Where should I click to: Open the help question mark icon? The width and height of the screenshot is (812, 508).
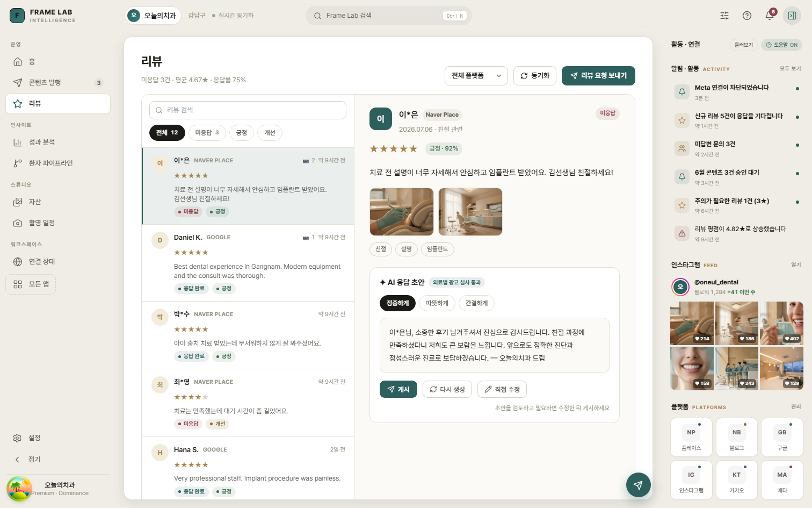747,16
